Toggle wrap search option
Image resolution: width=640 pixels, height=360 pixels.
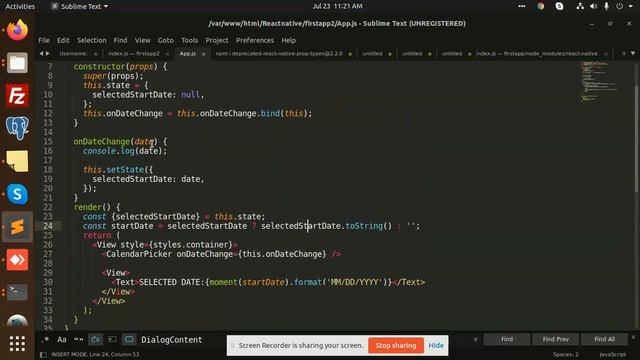[x=96, y=340]
